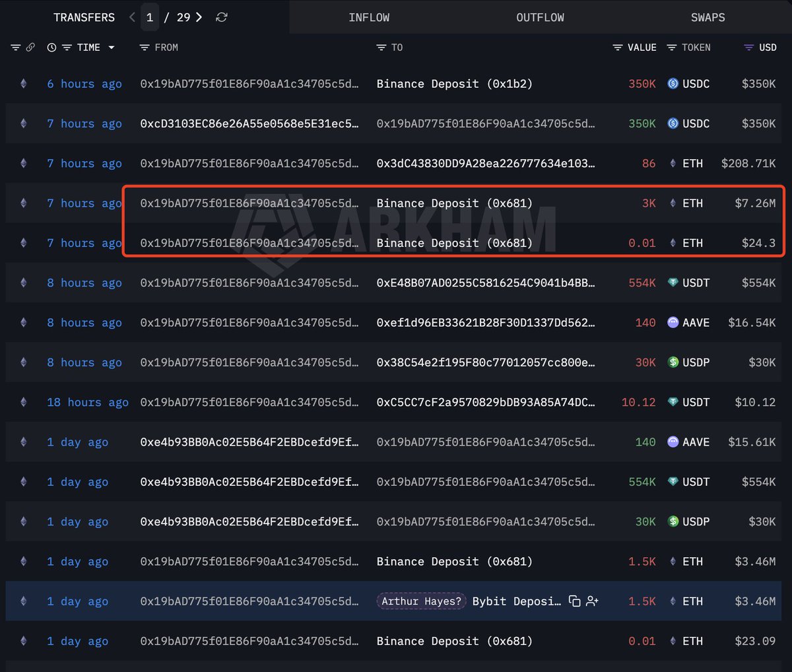Click the page number field showing 1
This screenshot has width=792, height=672.
150,17
